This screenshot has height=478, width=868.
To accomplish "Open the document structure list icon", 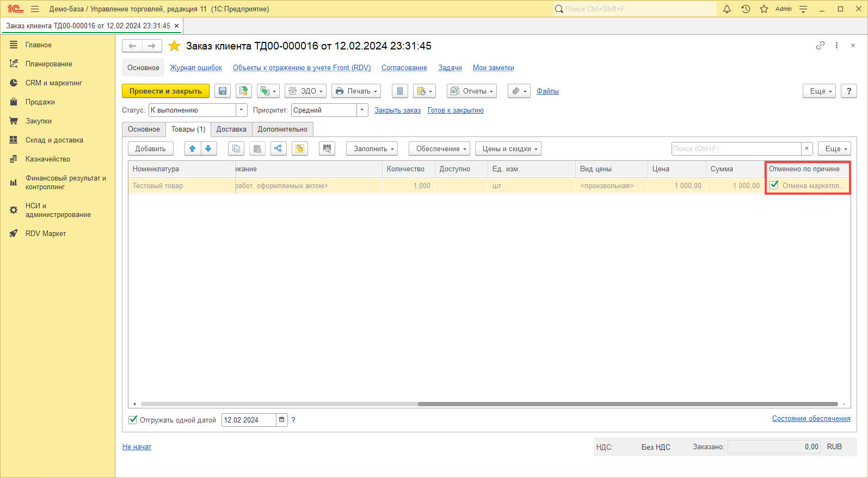I will click(400, 91).
